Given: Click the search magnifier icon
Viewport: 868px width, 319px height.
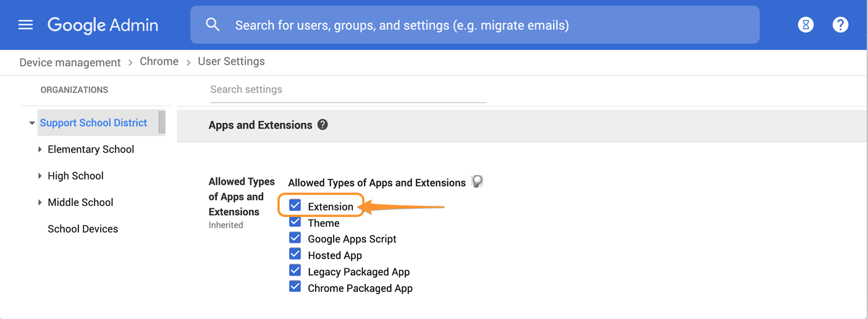Looking at the screenshot, I should [x=213, y=25].
